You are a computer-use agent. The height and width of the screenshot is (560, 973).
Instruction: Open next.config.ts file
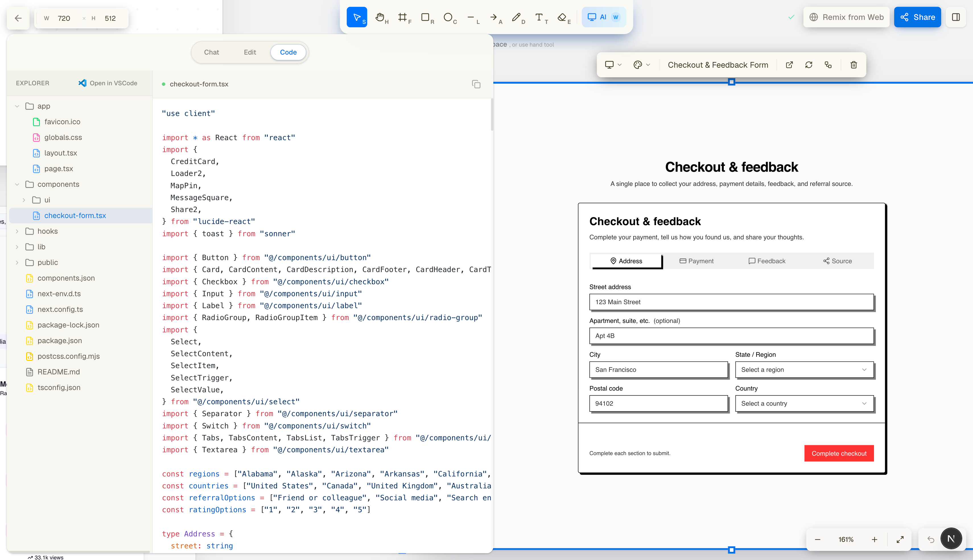[60, 309]
